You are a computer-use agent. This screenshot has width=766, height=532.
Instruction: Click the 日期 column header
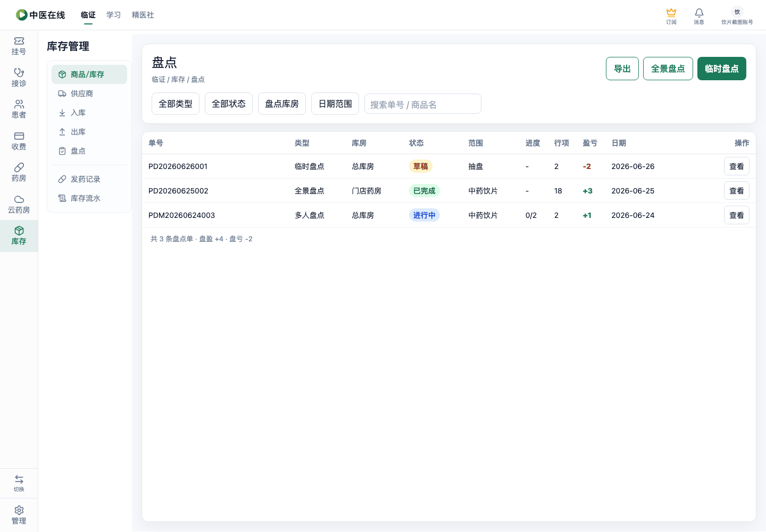point(619,143)
